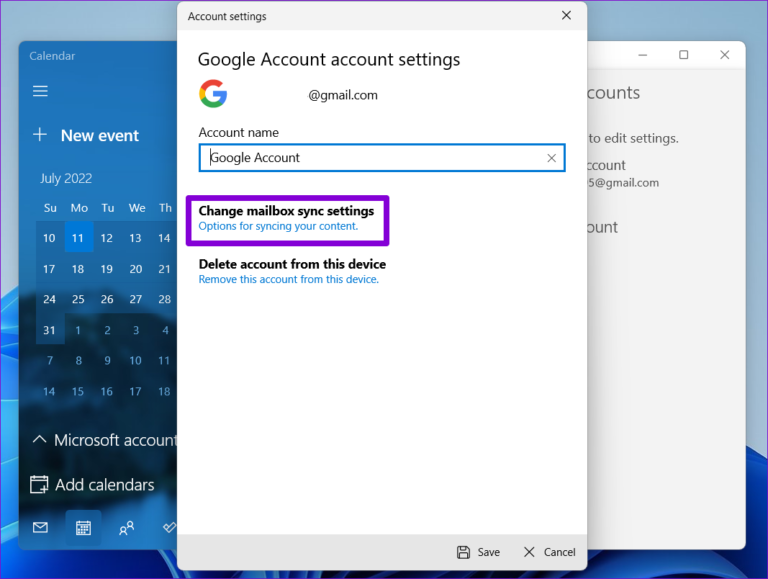
Task: Select August 8 in the mini calendar
Action: (x=78, y=361)
